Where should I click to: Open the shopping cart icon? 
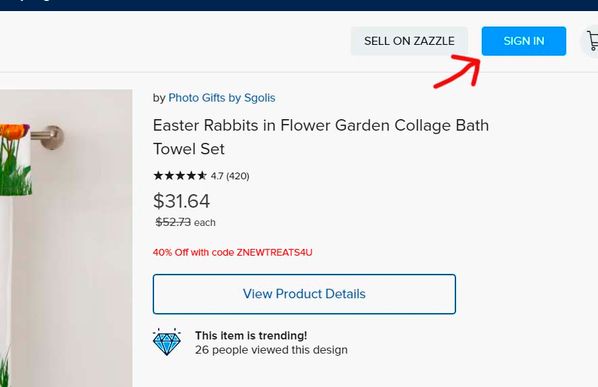click(592, 41)
